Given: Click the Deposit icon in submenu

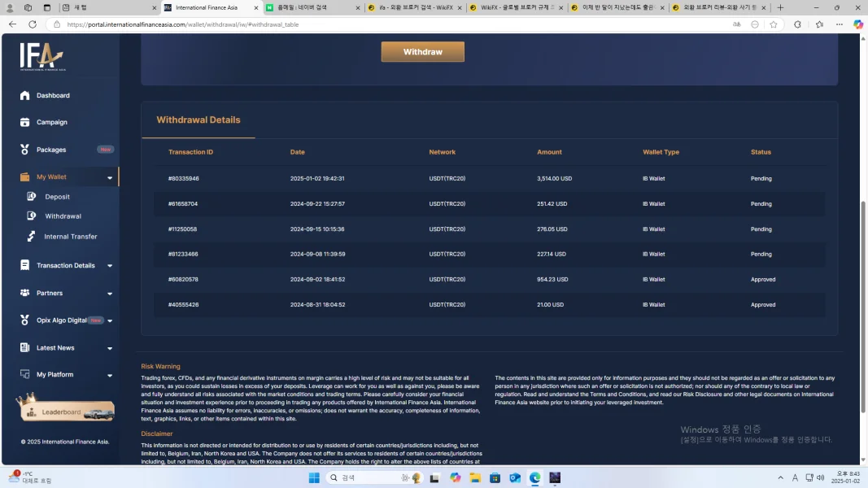Looking at the screenshot, I should (x=32, y=196).
